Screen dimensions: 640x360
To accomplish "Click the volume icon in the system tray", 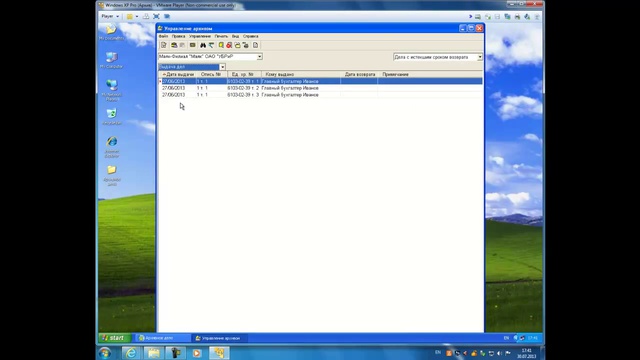I will coord(500,353).
